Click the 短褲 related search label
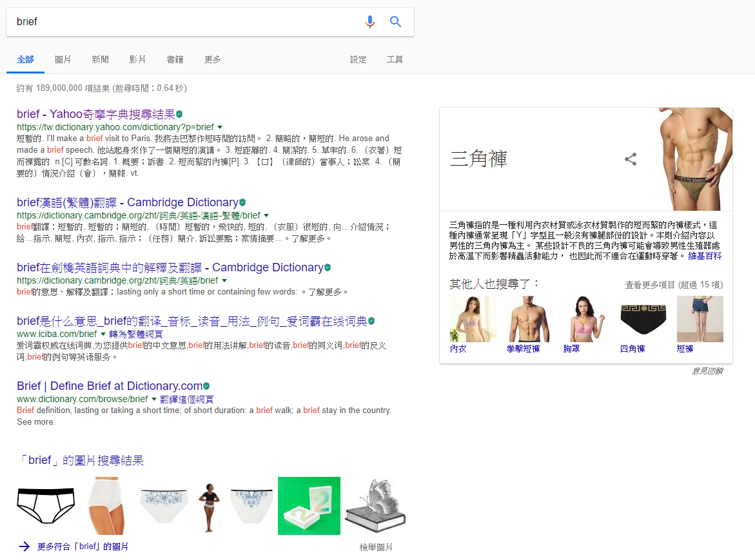 (x=685, y=349)
